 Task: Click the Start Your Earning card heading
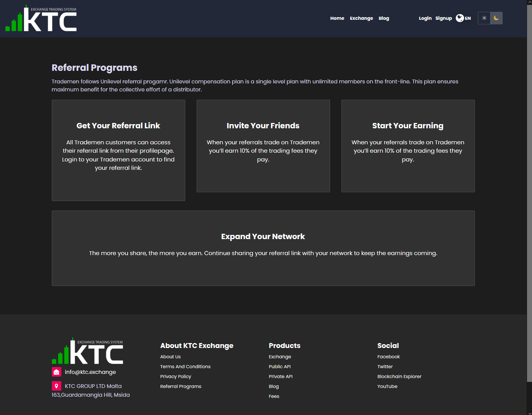[408, 126]
